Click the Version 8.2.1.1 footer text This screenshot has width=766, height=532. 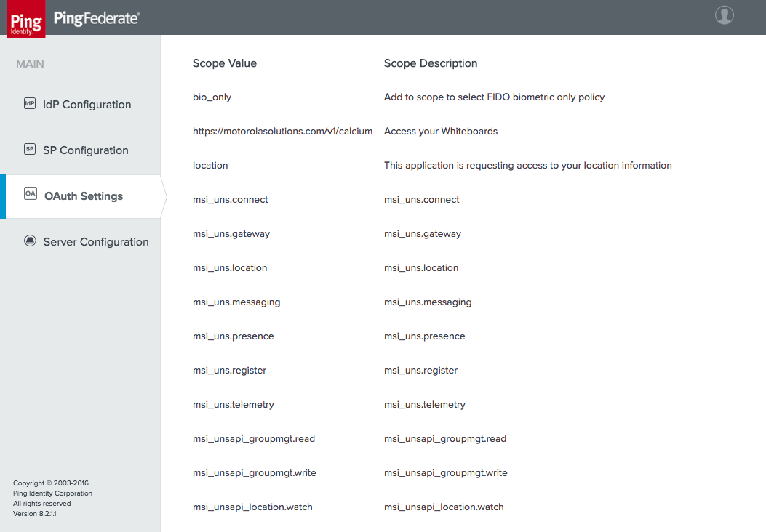pyautogui.click(x=34, y=514)
